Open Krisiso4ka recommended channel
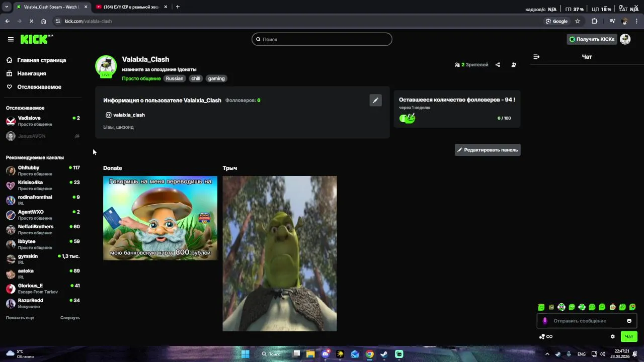644x362 pixels. coord(43,185)
